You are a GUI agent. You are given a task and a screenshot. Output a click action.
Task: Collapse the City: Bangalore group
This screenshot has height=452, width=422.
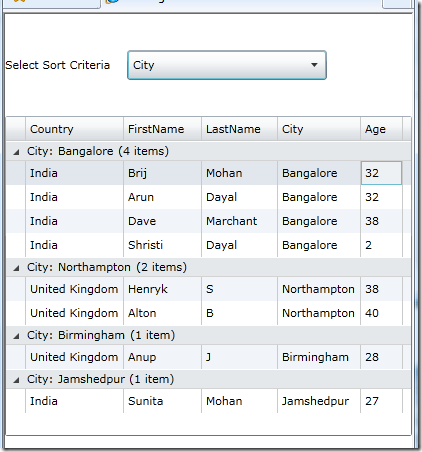point(16,152)
